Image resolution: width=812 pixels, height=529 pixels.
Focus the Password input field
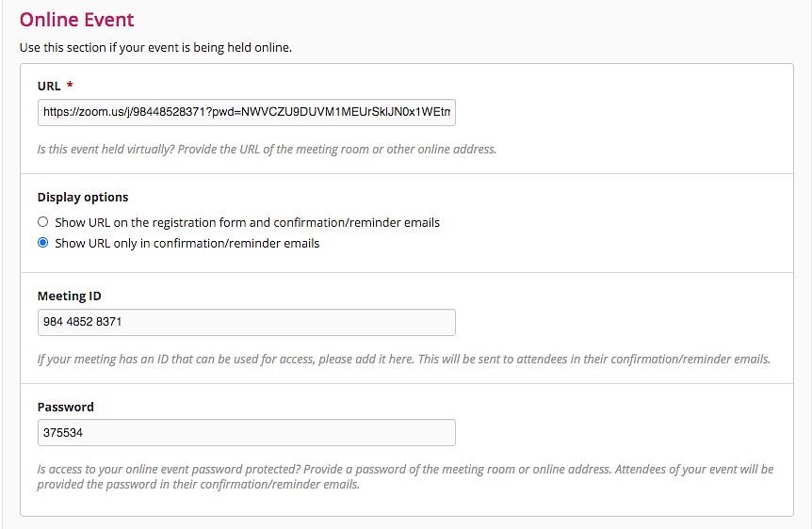click(x=247, y=433)
